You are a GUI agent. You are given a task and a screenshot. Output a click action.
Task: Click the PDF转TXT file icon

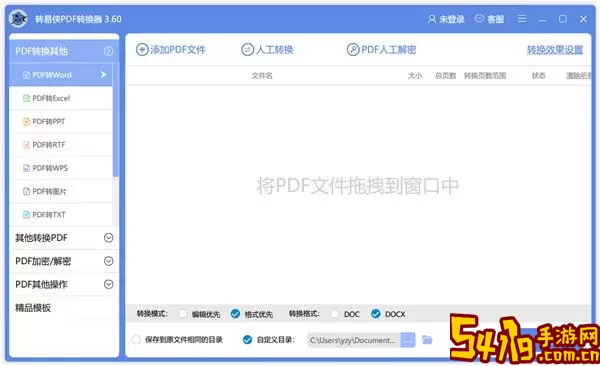point(26,215)
